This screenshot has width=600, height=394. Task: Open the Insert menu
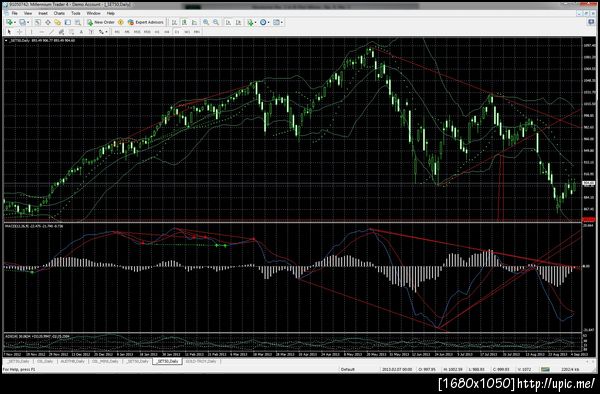[x=43, y=13]
